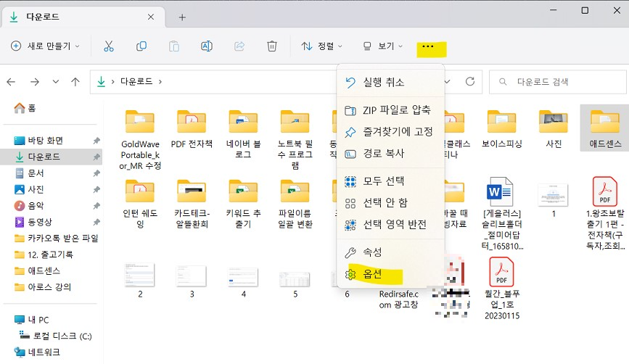This screenshot has height=364, width=629.
Task: Add a new tab with plus
Action: 182,17
